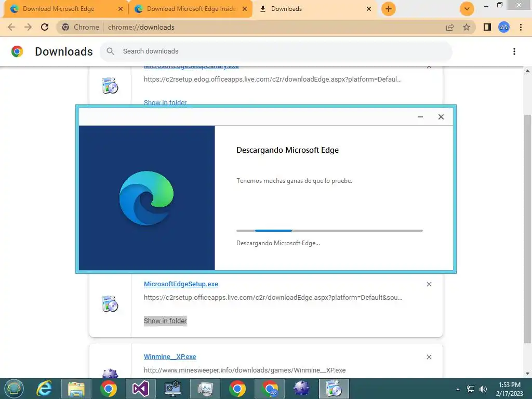Open the volume tray icon

(x=483, y=389)
